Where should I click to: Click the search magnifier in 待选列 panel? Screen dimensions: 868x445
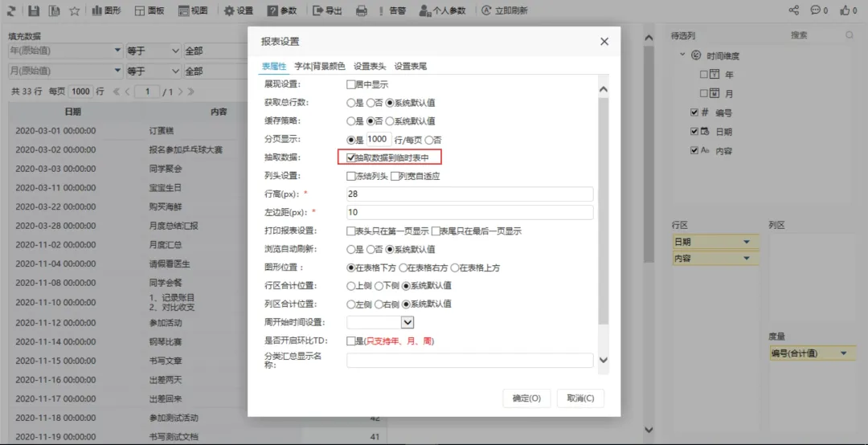pos(850,35)
